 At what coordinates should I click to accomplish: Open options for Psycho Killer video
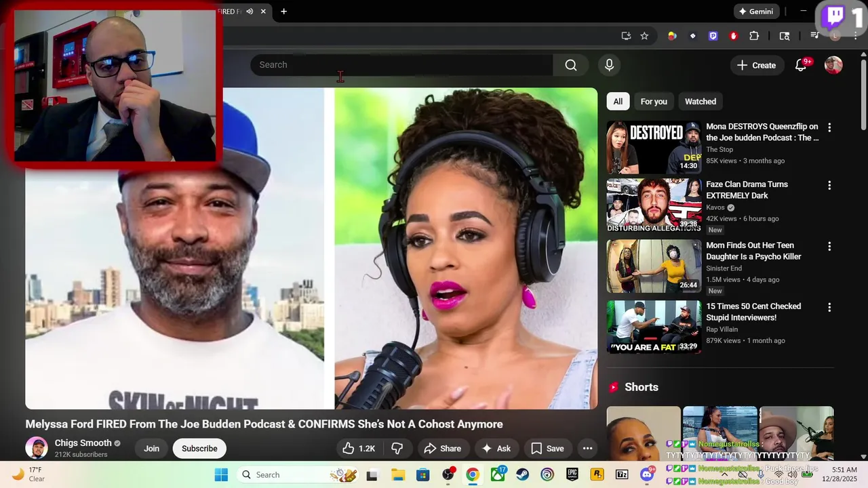[829, 246]
